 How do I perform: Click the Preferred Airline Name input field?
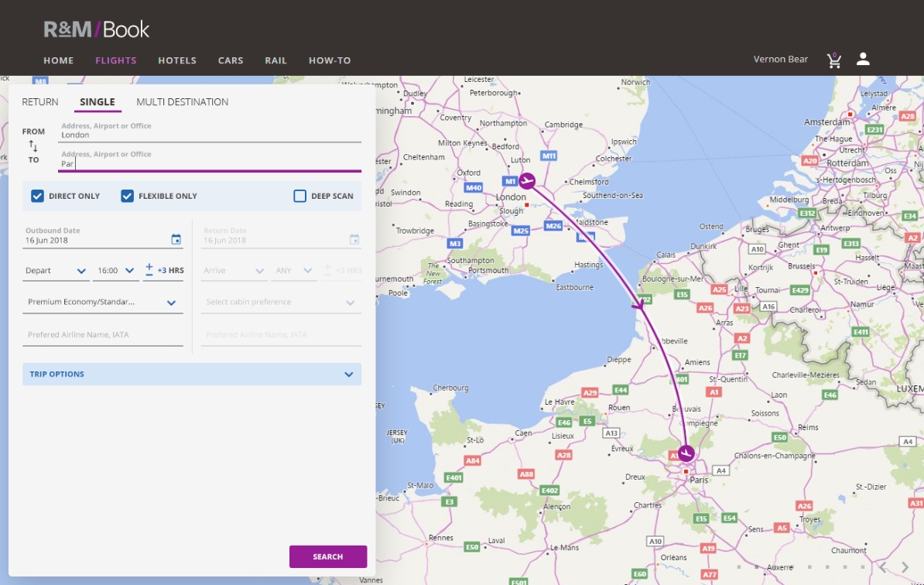click(x=102, y=335)
